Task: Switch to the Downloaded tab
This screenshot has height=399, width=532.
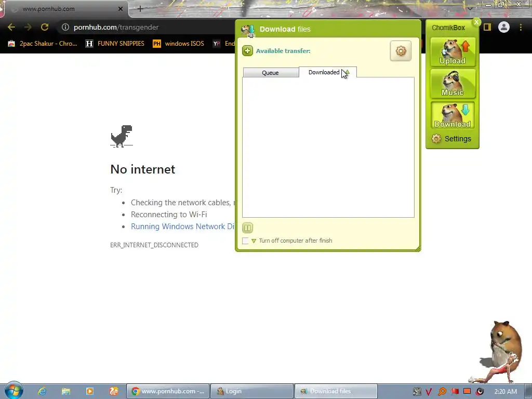Action: (328, 72)
